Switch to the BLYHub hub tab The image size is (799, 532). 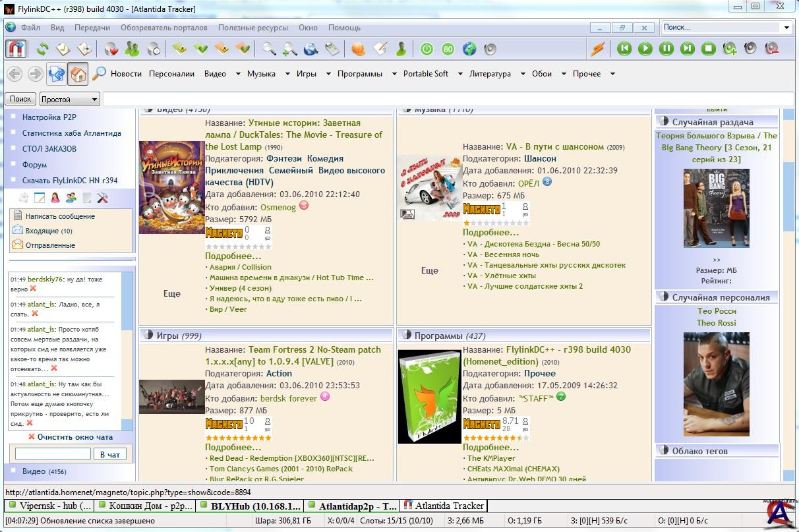point(254,506)
